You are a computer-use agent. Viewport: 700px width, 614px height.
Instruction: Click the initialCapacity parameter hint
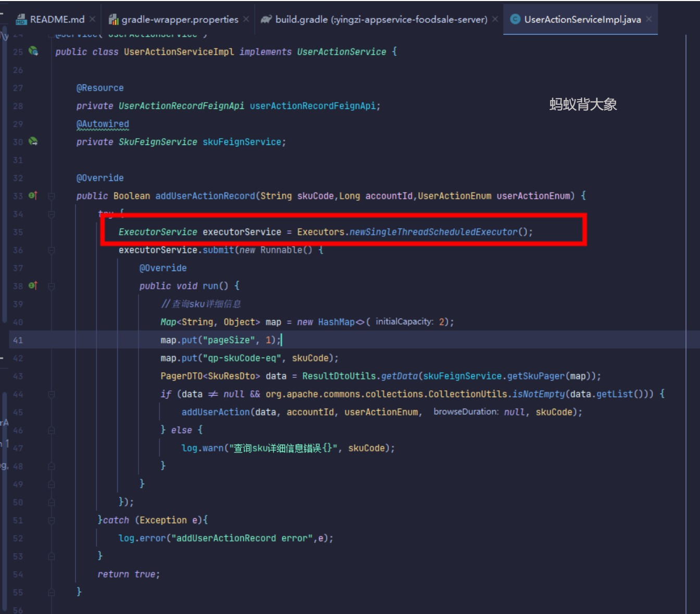(x=404, y=322)
